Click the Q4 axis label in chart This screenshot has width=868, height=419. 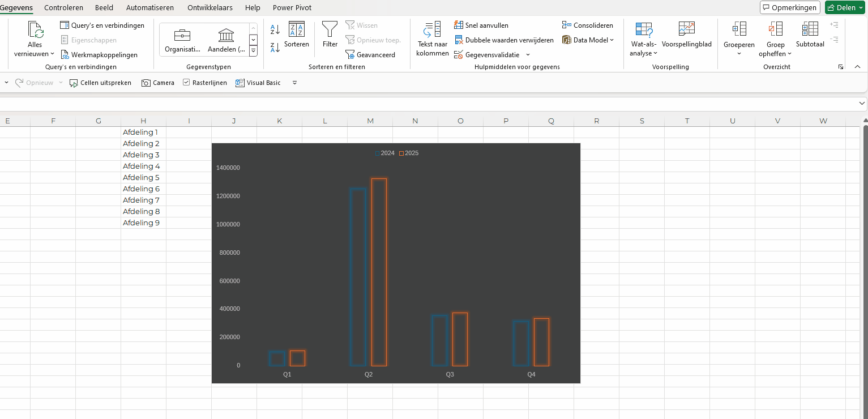point(531,375)
